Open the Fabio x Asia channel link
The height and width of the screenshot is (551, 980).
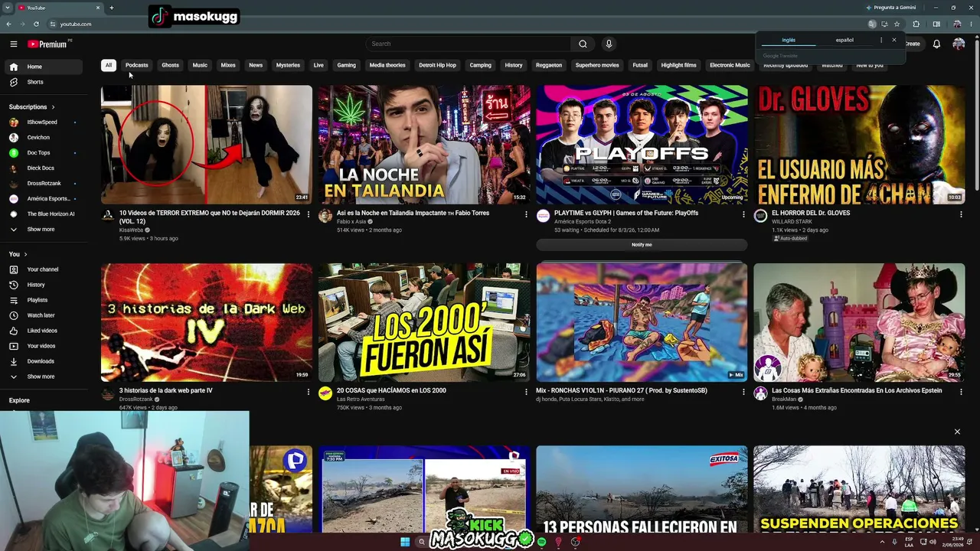click(351, 222)
